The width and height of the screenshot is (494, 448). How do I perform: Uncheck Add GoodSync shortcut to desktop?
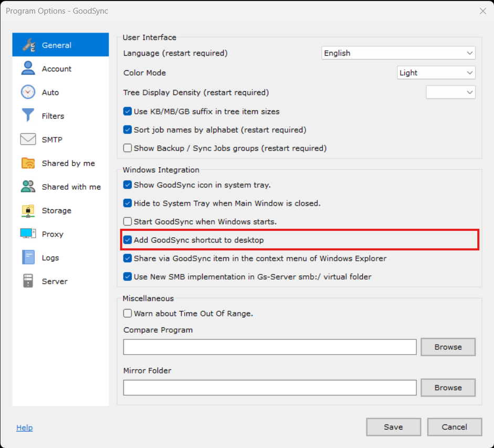click(128, 240)
